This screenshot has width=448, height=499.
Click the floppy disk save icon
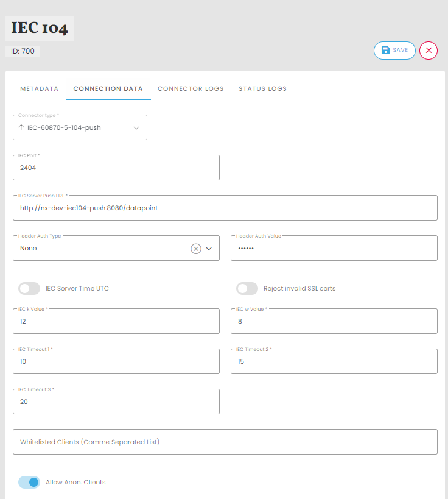click(385, 51)
